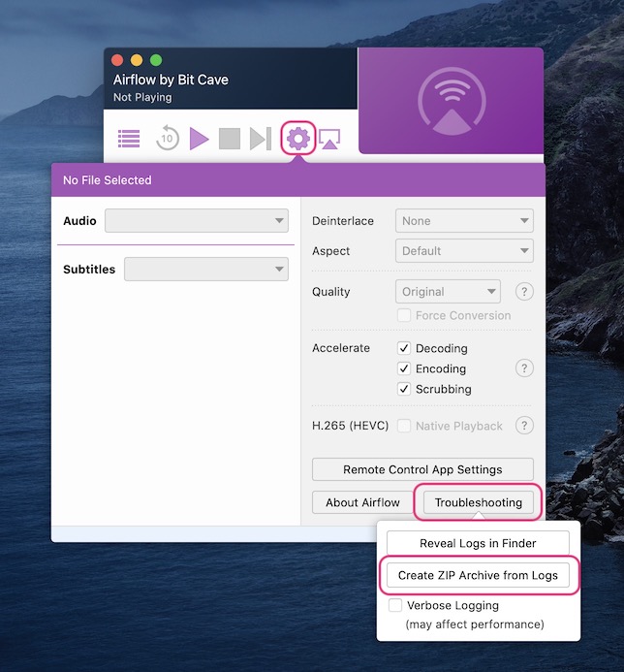Open the Deinterlace dropdown
The image size is (624, 672).
(x=464, y=221)
